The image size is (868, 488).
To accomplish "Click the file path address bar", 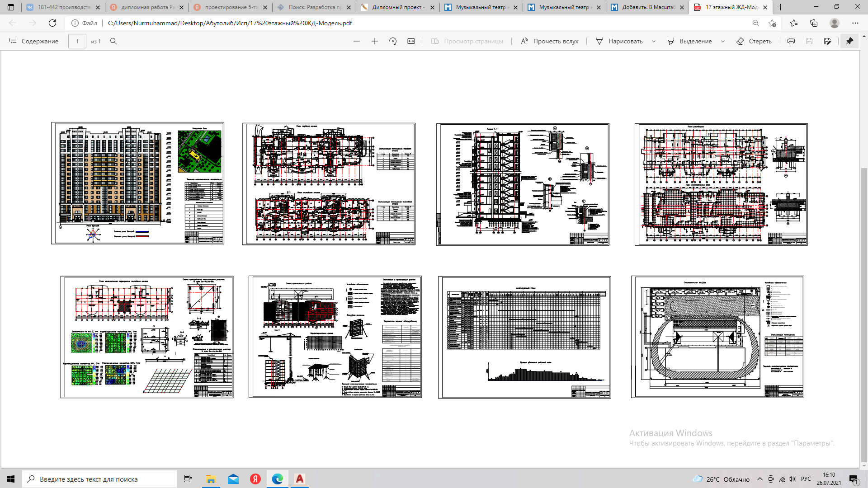I will click(x=407, y=23).
